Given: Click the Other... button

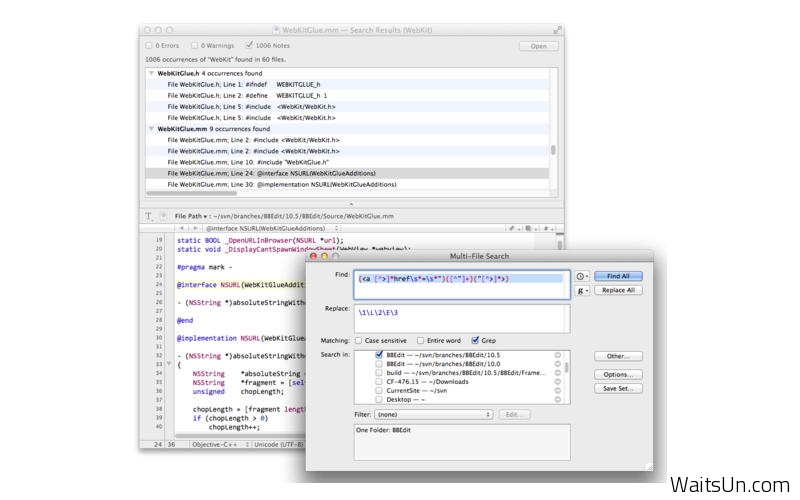Looking at the screenshot, I should click(x=618, y=356).
